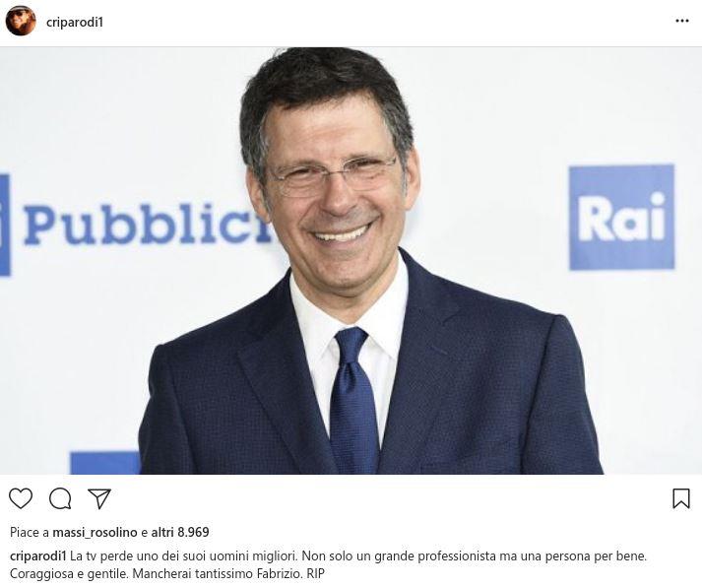Open massi_rosolino's profile from likes line
Viewport: 702px width, 588px height.
tap(95, 533)
